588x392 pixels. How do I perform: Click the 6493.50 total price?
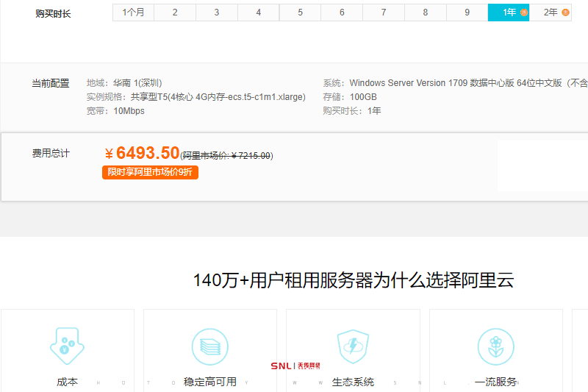click(x=148, y=153)
